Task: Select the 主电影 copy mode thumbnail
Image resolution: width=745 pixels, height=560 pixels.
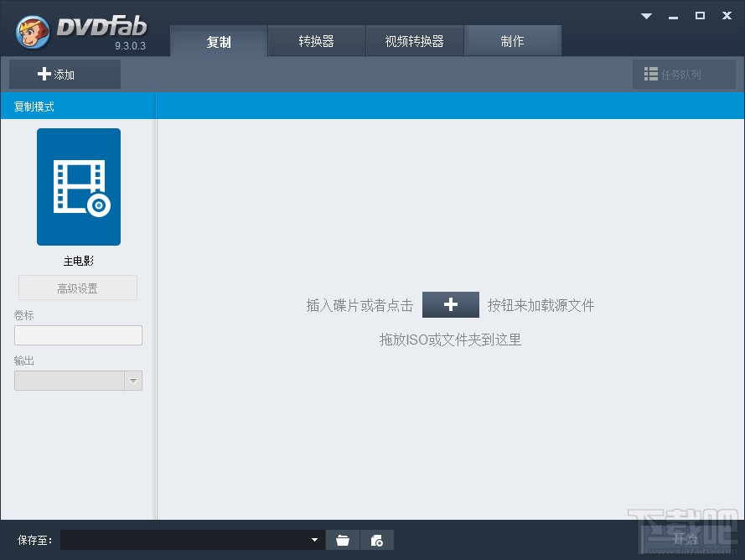Action: click(79, 187)
